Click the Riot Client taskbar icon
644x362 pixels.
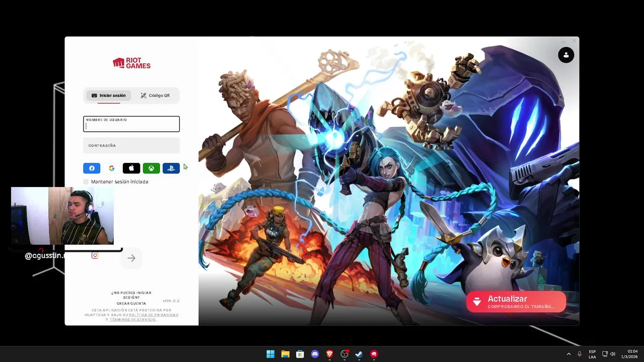(x=374, y=354)
